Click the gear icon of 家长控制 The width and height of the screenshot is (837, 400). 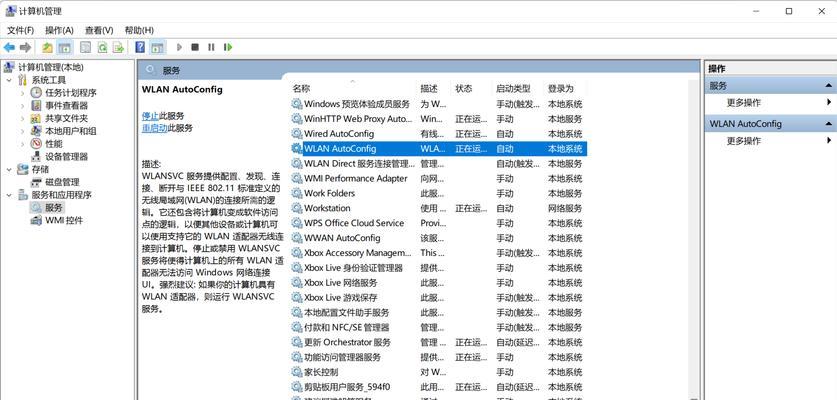(x=297, y=372)
